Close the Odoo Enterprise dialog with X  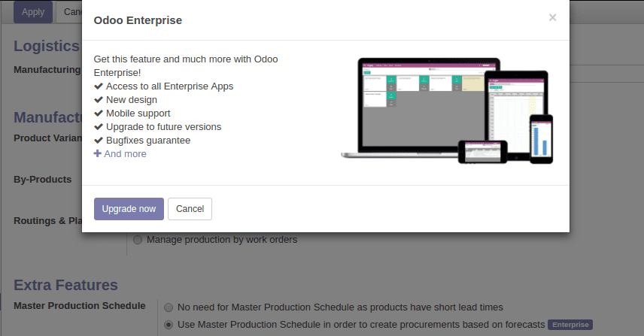tap(552, 17)
